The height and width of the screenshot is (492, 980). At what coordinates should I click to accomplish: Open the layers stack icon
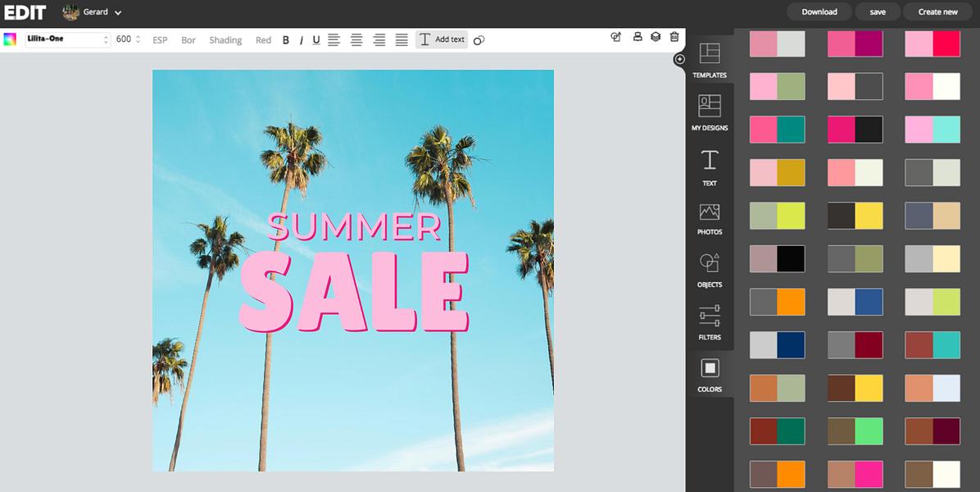(x=656, y=37)
